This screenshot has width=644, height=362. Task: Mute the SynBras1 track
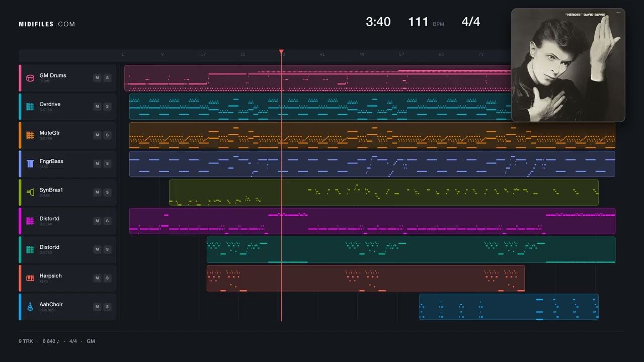pyautogui.click(x=97, y=193)
